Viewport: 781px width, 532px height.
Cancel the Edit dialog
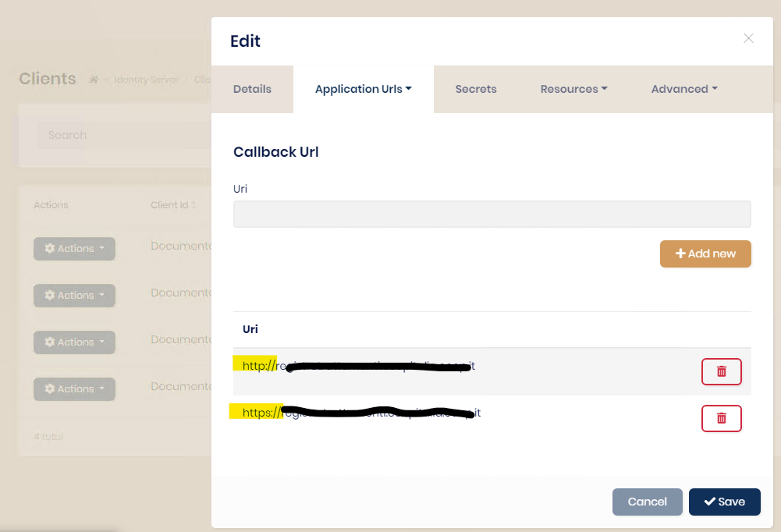point(647,502)
